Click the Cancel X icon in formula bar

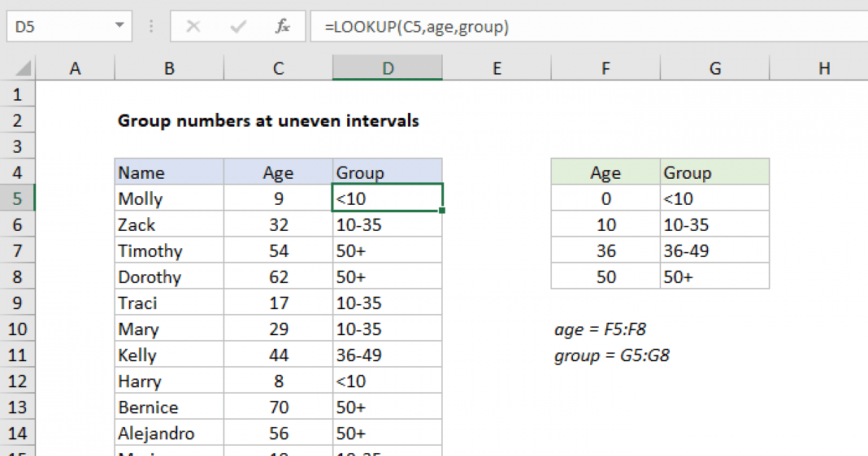click(193, 27)
